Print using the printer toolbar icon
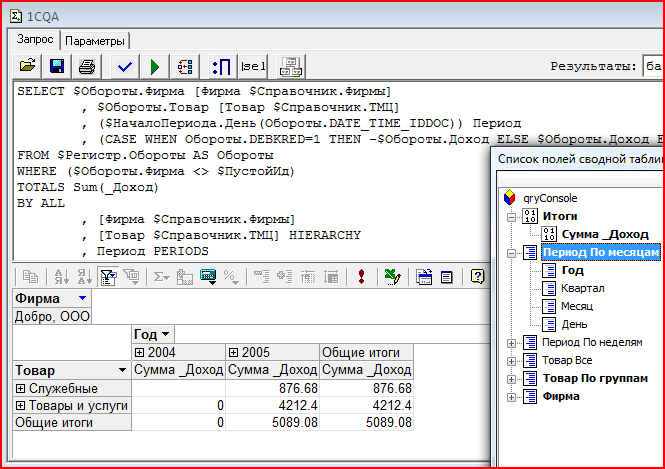 [88, 66]
